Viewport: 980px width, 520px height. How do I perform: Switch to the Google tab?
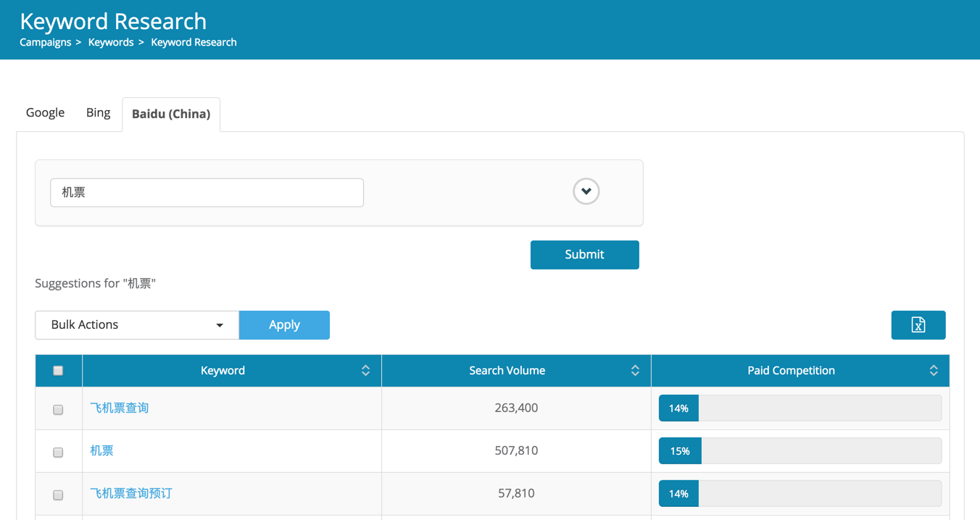[x=45, y=112]
